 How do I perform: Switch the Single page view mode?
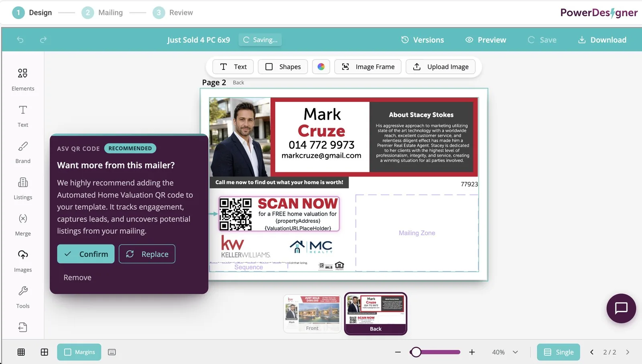559,352
